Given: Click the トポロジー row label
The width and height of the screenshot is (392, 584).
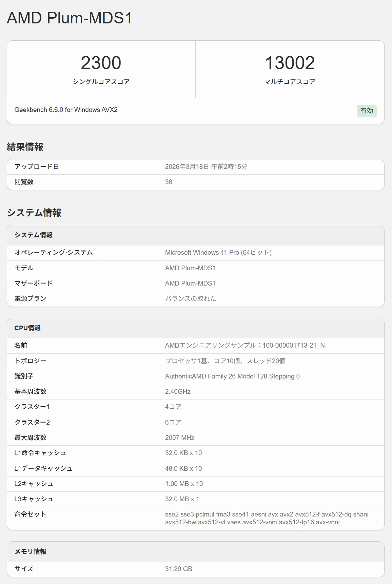Looking at the screenshot, I should coord(30,361).
